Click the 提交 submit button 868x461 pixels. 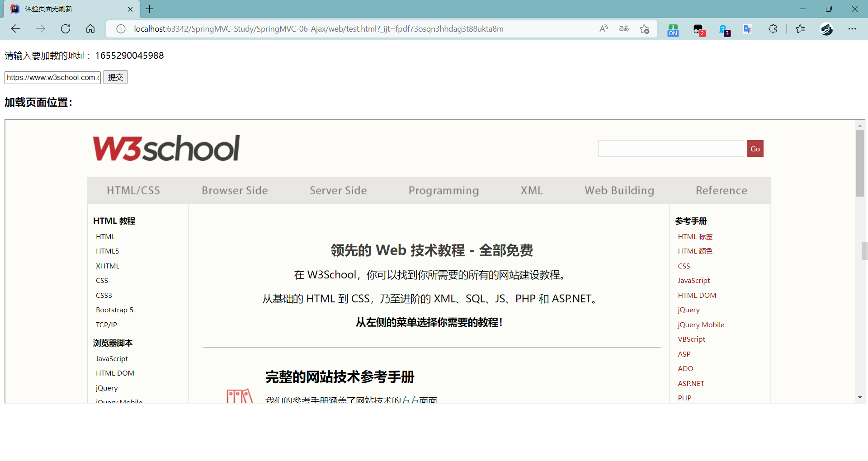[115, 77]
